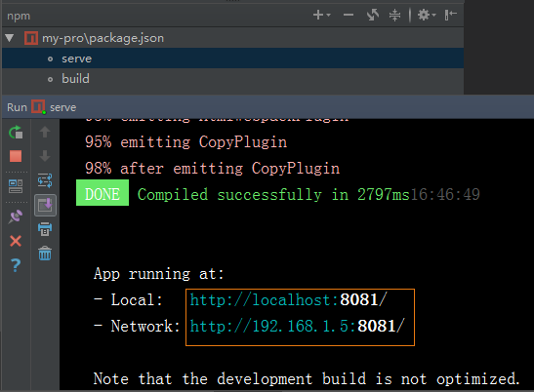Open the http://192.168.1.5:8081/ network link
The image size is (534, 392).
click(x=297, y=326)
